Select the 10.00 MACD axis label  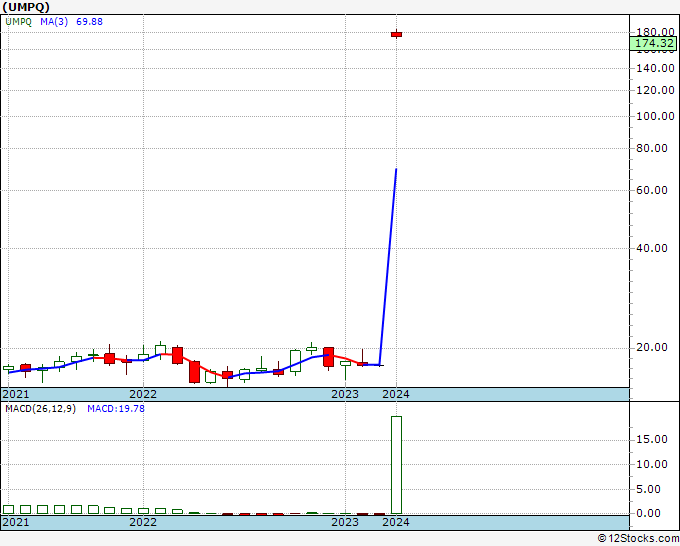click(652, 464)
